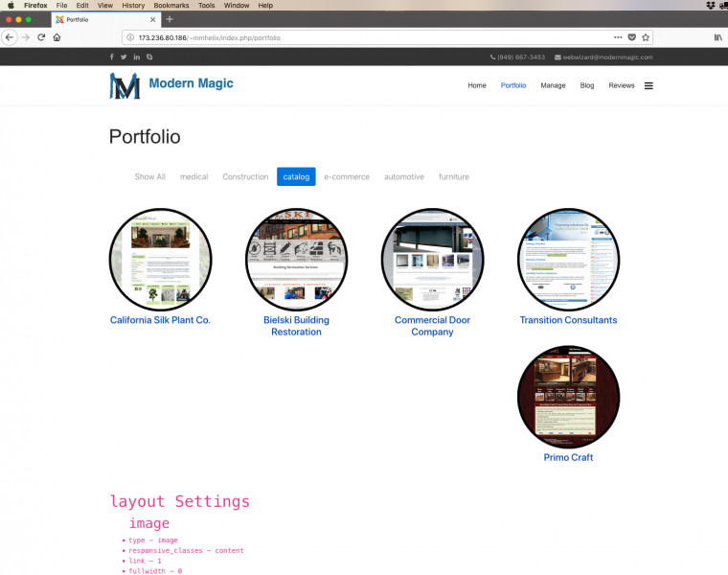Screen dimensions: 728x575
Task: Open the Library sidebar icon
Action: (718, 37)
